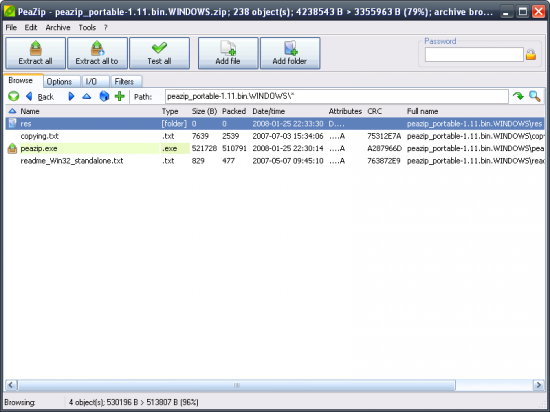Click the size value 521728
The height and width of the screenshot is (412, 550).
pyautogui.click(x=204, y=149)
